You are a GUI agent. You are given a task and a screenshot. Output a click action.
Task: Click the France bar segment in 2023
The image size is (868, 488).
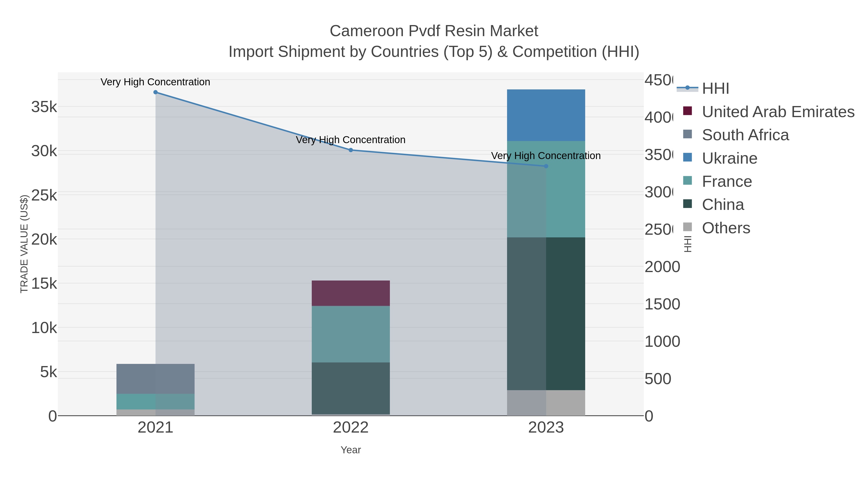(546, 189)
